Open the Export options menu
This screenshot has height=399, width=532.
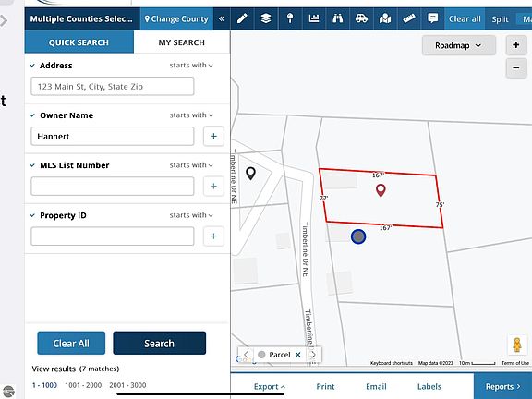(x=270, y=386)
